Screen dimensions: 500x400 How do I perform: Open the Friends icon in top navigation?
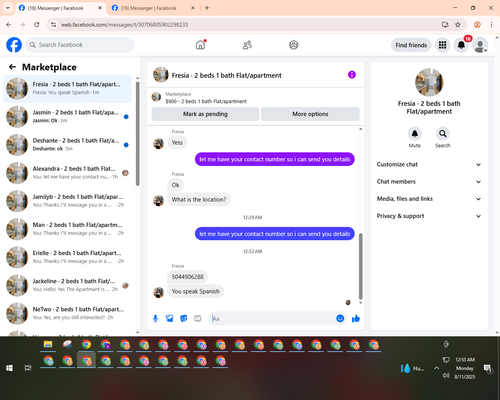pos(247,45)
